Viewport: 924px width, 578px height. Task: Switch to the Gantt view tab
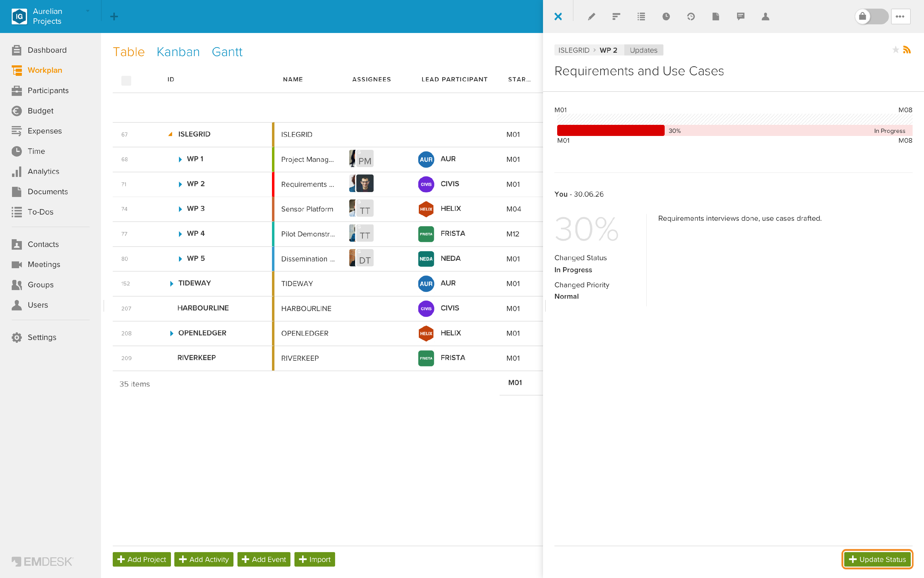(227, 51)
